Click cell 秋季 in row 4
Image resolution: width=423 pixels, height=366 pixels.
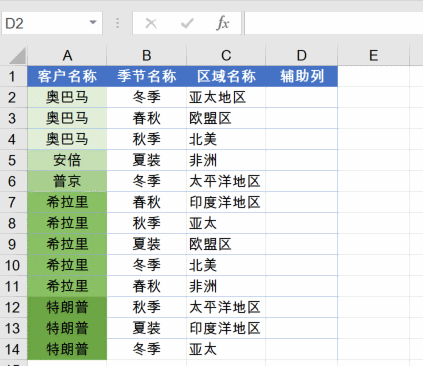146,139
